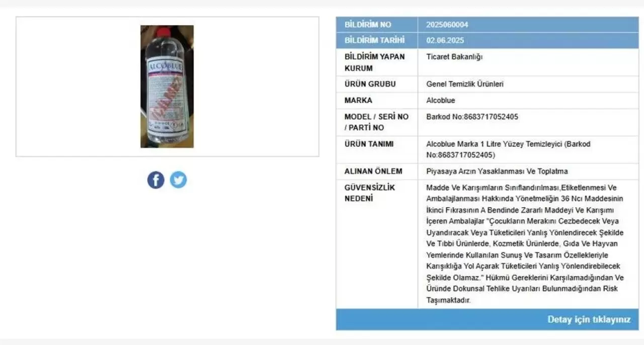Click the brand value 'Alcoblue'
644x345 pixels.
[440, 100]
